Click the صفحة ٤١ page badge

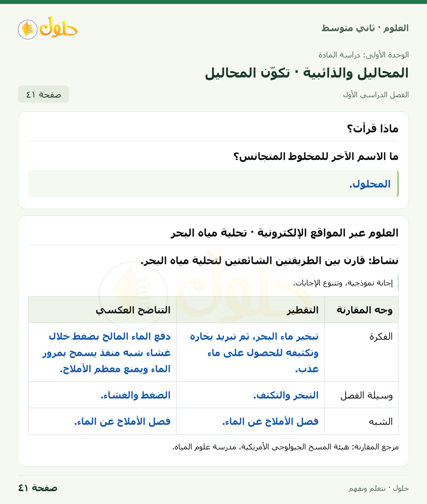tap(44, 94)
